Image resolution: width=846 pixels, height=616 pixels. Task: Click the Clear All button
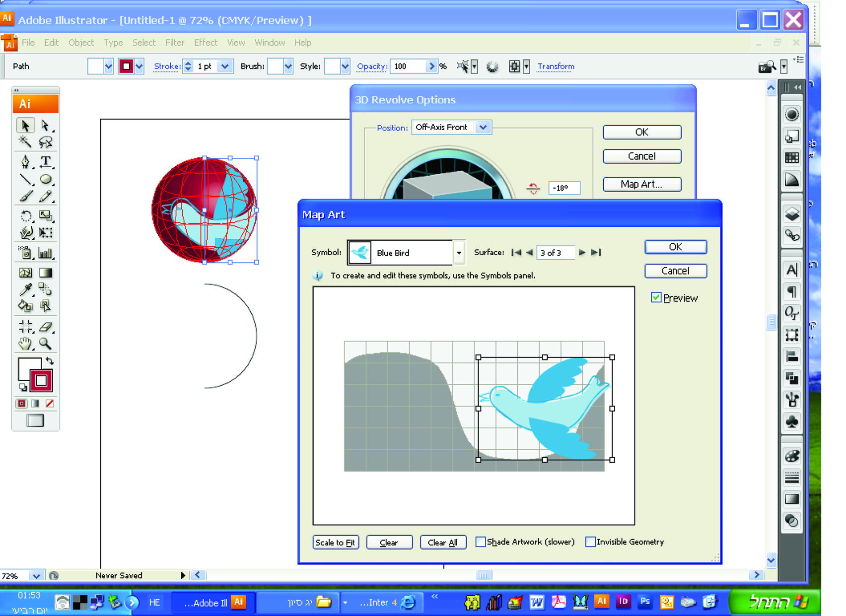pos(443,542)
